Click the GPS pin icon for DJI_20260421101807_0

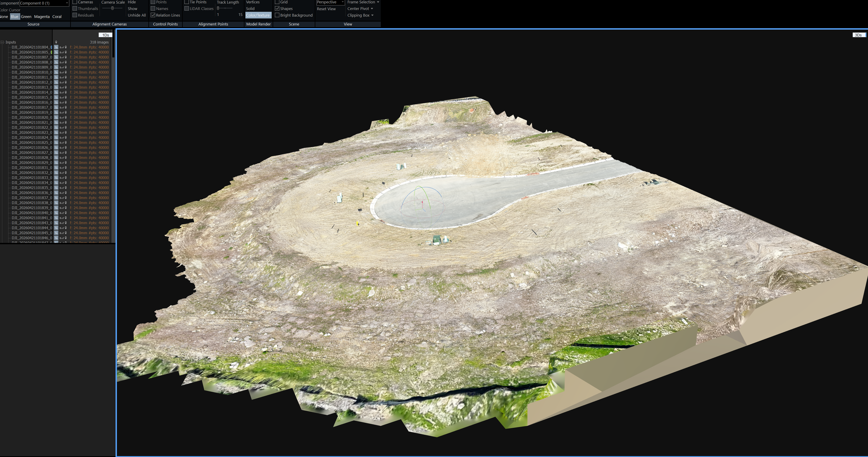tap(66, 57)
